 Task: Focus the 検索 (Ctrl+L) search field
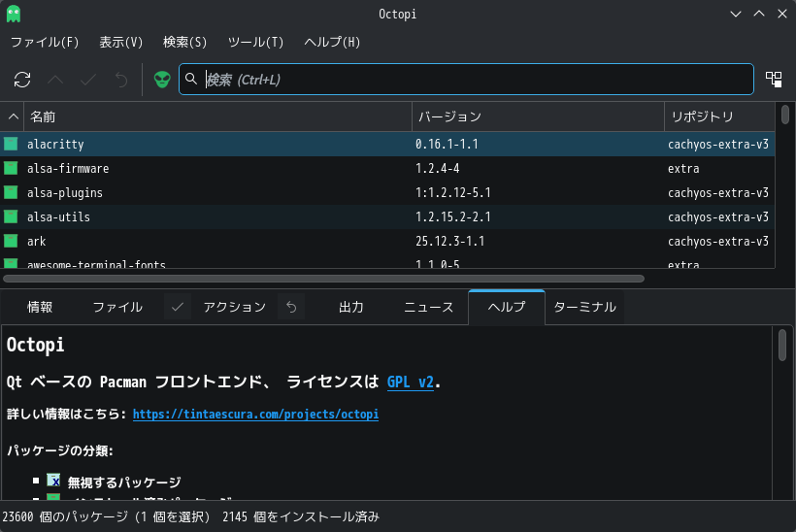tap(466, 80)
